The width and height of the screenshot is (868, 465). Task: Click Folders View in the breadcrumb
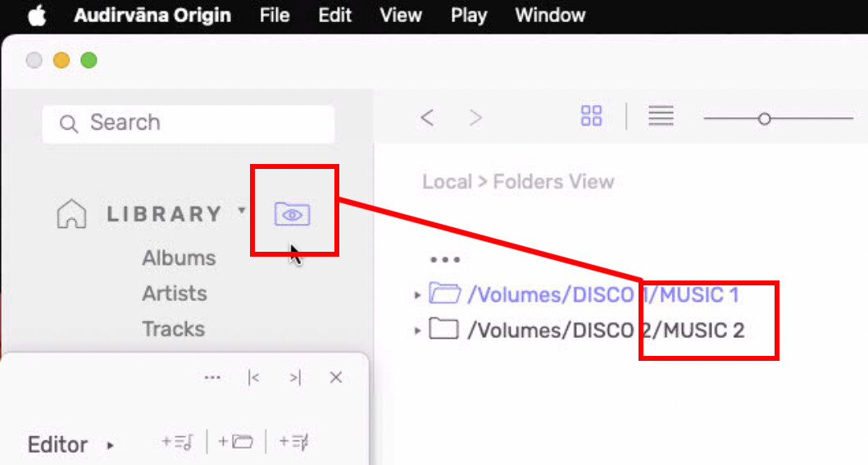pos(553,181)
